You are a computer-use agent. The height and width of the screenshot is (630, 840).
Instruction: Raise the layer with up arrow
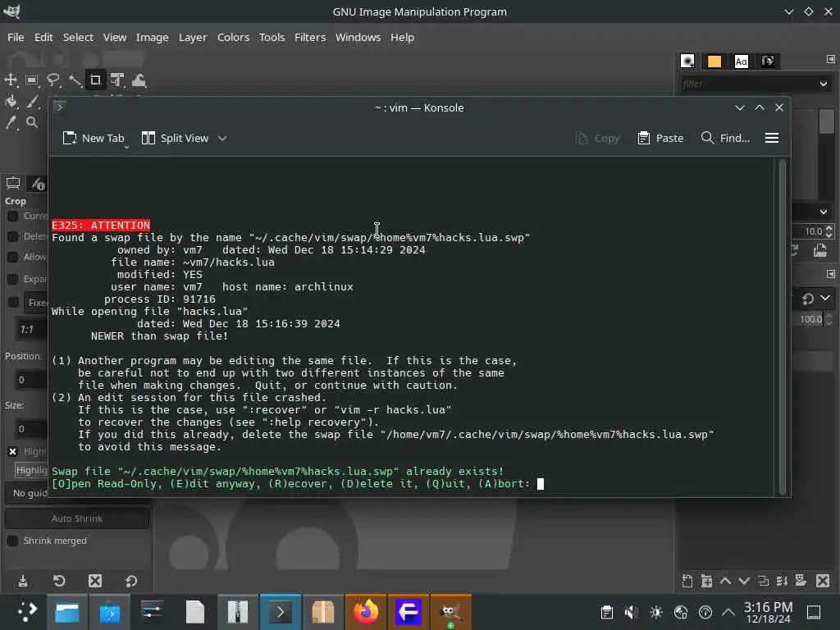point(725,581)
